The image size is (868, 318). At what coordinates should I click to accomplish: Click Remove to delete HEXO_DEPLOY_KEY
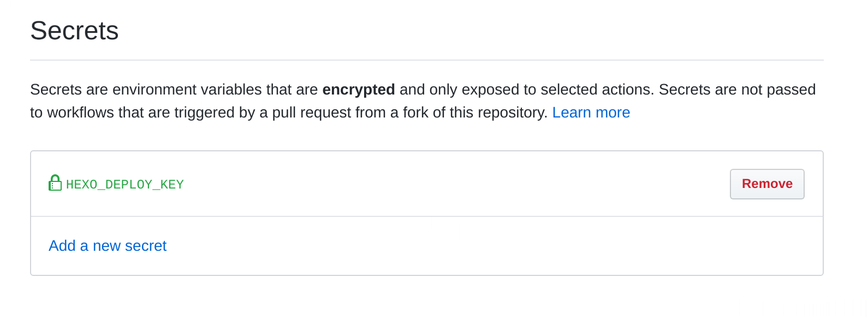tap(766, 184)
